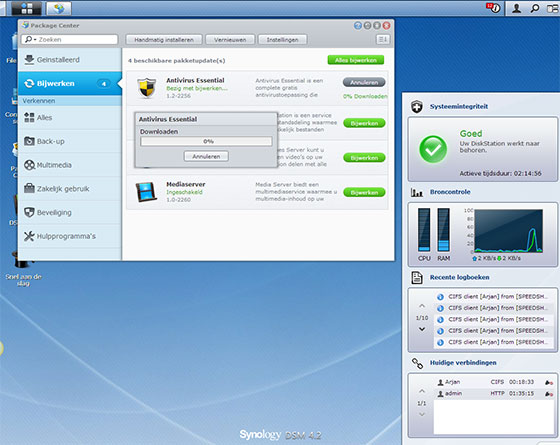Click the first CIFS client log entry
The width and height of the screenshot is (560, 445).
pyautogui.click(x=494, y=296)
